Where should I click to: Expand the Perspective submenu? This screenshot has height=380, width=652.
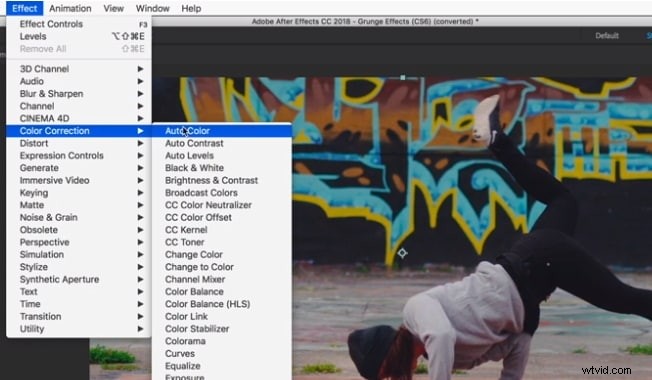pos(79,242)
